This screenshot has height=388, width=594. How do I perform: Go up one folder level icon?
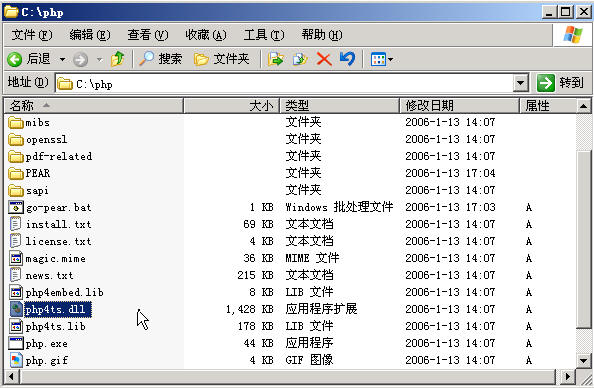click(x=117, y=59)
